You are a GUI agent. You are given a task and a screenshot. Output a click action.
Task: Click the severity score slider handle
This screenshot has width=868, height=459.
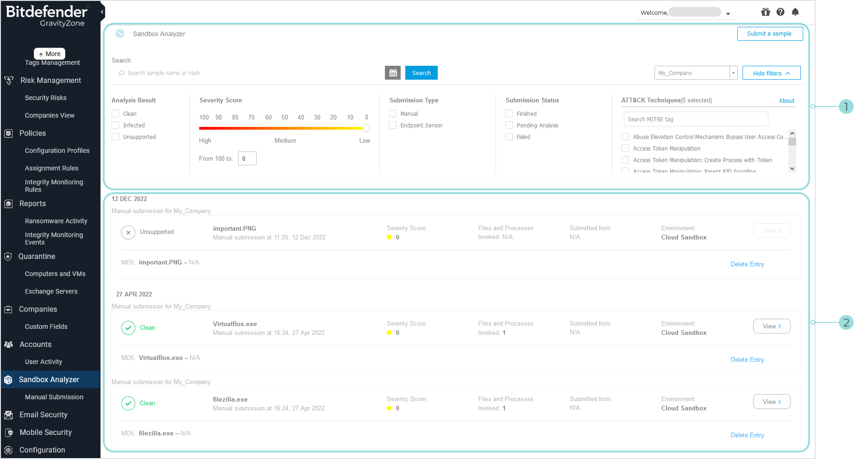pos(366,128)
